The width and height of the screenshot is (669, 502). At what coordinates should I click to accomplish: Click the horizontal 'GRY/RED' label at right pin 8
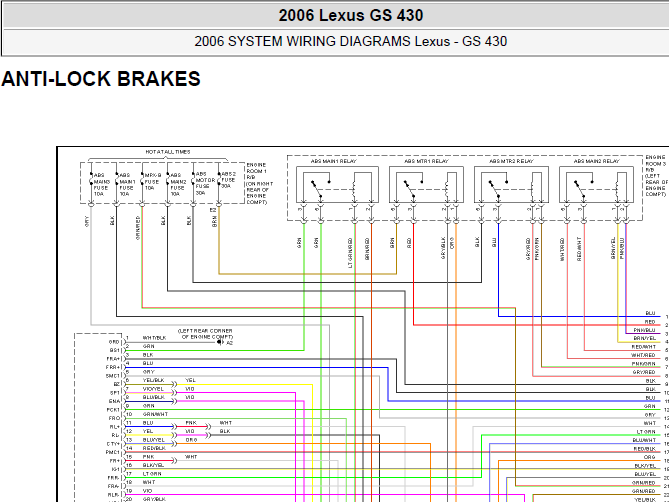pyautogui.click(x=644, y=372)
